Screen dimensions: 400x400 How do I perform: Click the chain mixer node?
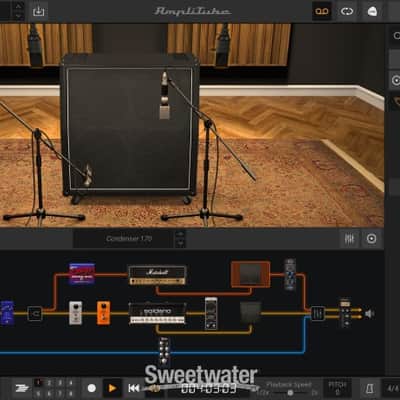pos(318,314)
